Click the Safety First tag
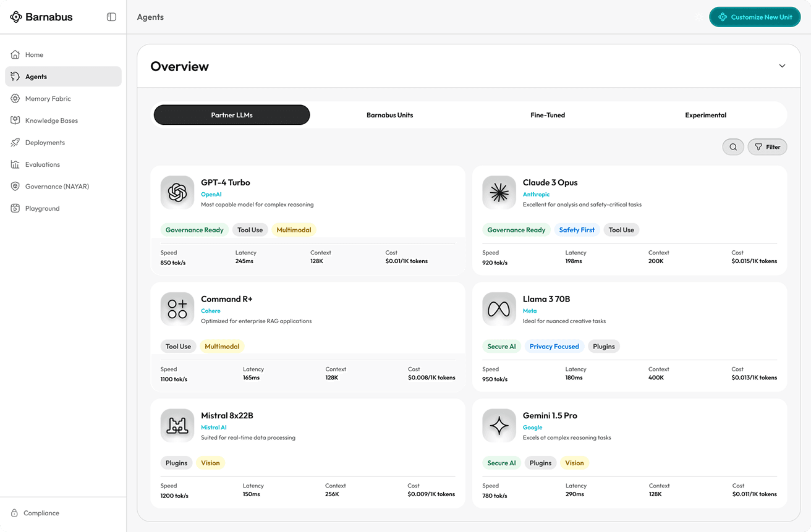The image size is (811, 532). coord(577,230)
